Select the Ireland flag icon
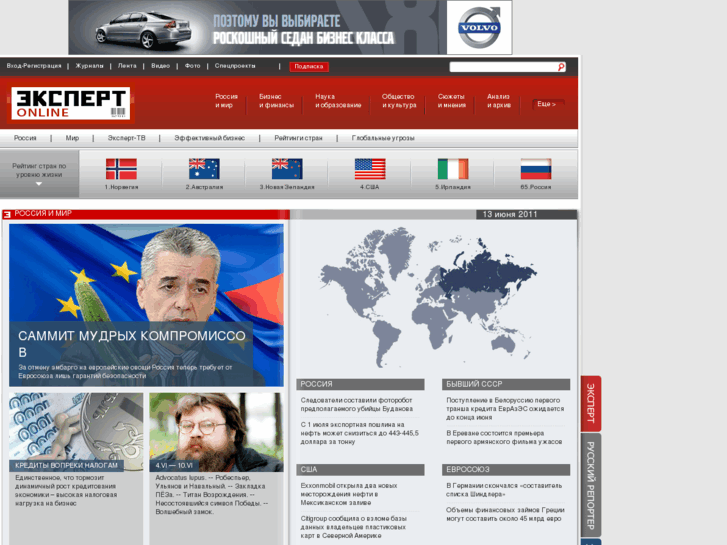 [x=453, y=169]
